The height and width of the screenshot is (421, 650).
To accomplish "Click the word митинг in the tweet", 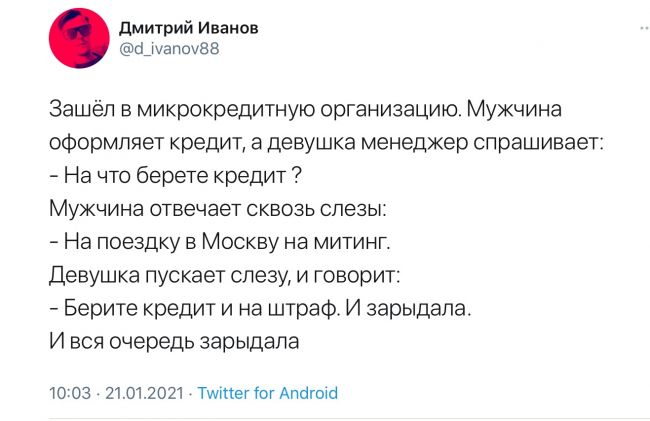I will (x=352, y=242).
